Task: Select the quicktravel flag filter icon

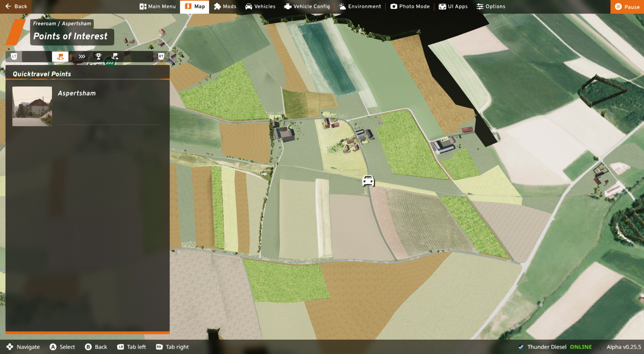Action: pos(60,56)
